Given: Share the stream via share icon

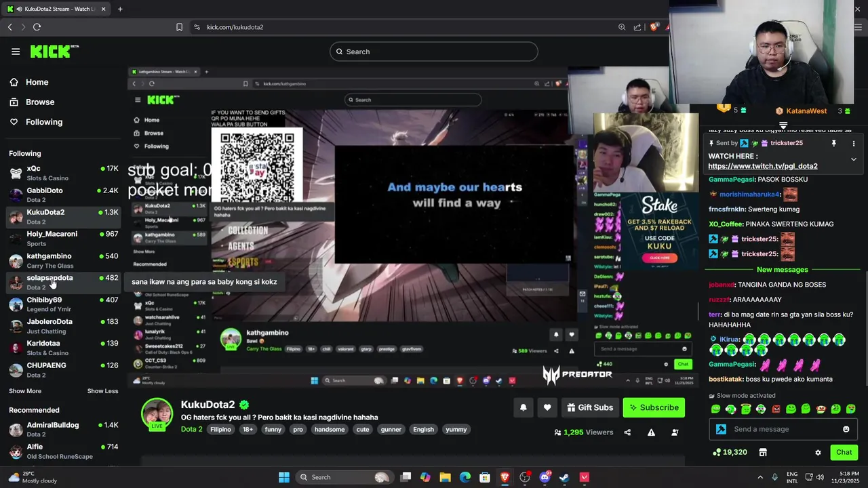Looking at the screenshot, I should [627, 432].
